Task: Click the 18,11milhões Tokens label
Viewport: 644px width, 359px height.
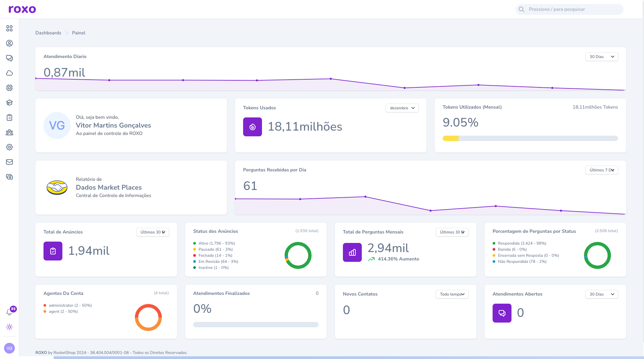Action: click(595, 107)
